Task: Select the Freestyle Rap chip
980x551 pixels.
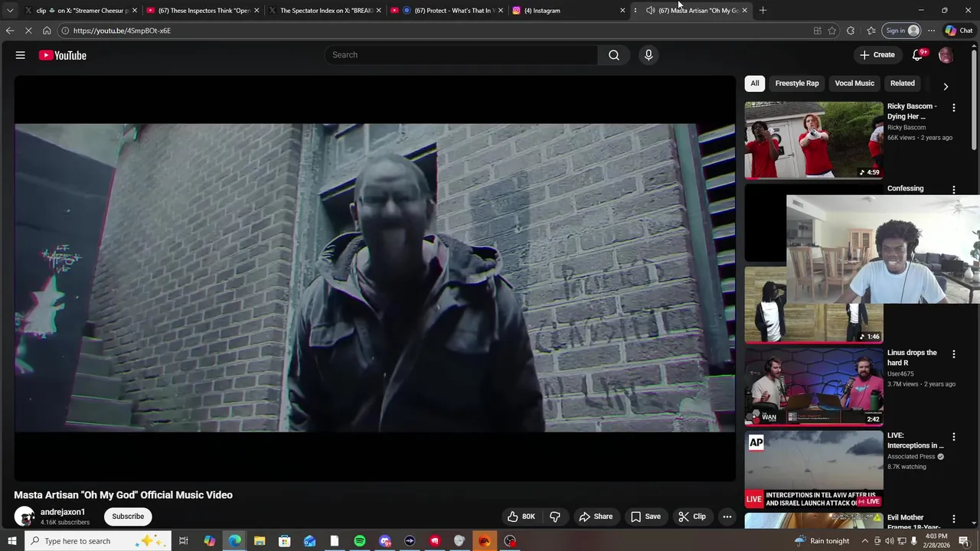Action: pos(797,83)
